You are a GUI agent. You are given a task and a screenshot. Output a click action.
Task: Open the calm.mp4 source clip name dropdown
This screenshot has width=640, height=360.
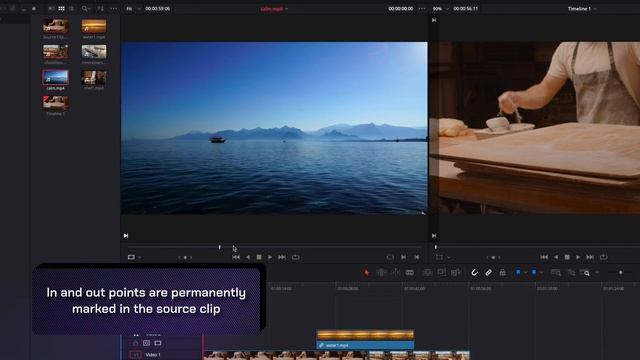(274, 9)
